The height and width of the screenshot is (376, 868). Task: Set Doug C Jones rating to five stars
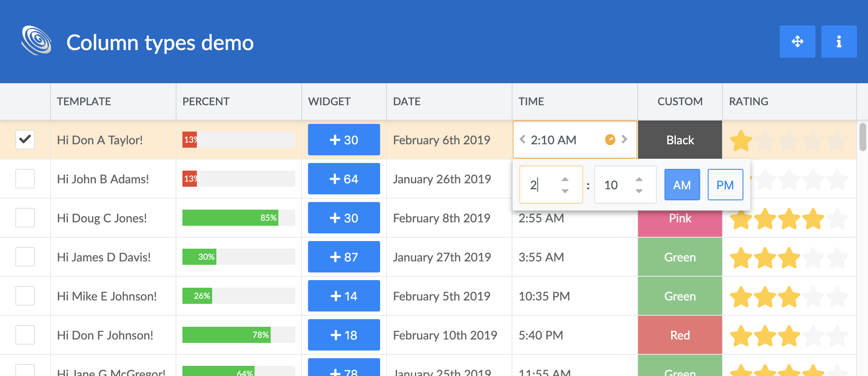pyautogui.click(x=838, y=219)
